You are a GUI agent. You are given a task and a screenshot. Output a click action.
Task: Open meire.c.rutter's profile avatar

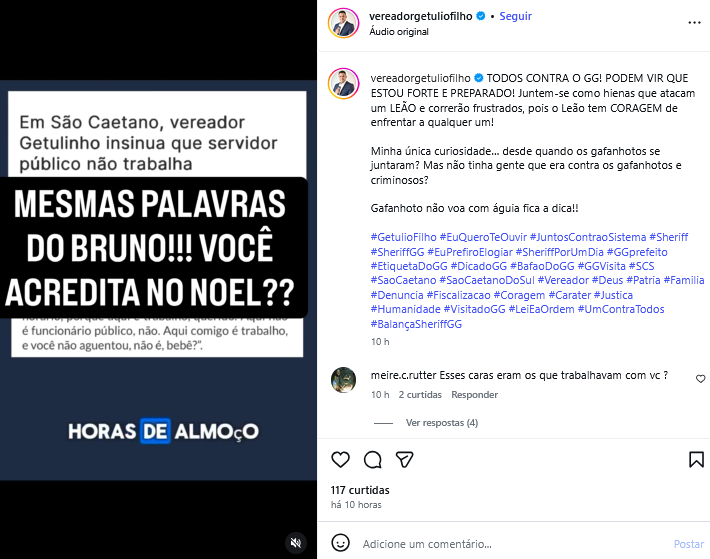coord(343,380)
